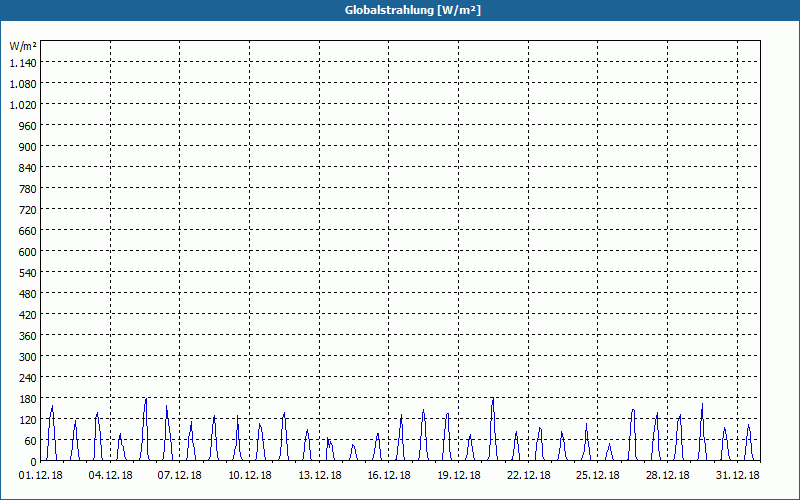Click the 25.12.18 date label
The image size is (800, 500).
tap(598, 476)
